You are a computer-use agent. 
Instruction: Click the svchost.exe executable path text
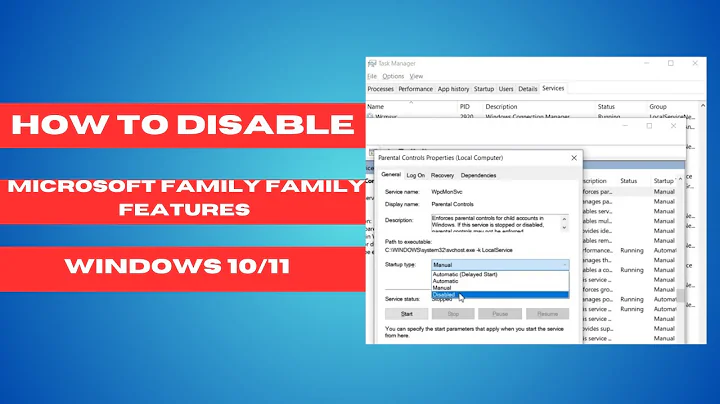[x=449, y=250]
